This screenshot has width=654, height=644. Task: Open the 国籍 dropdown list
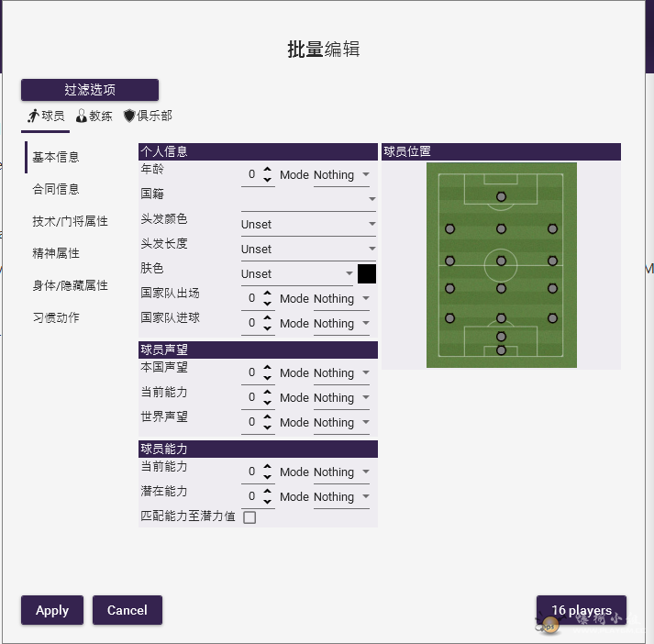pos(308,199)
